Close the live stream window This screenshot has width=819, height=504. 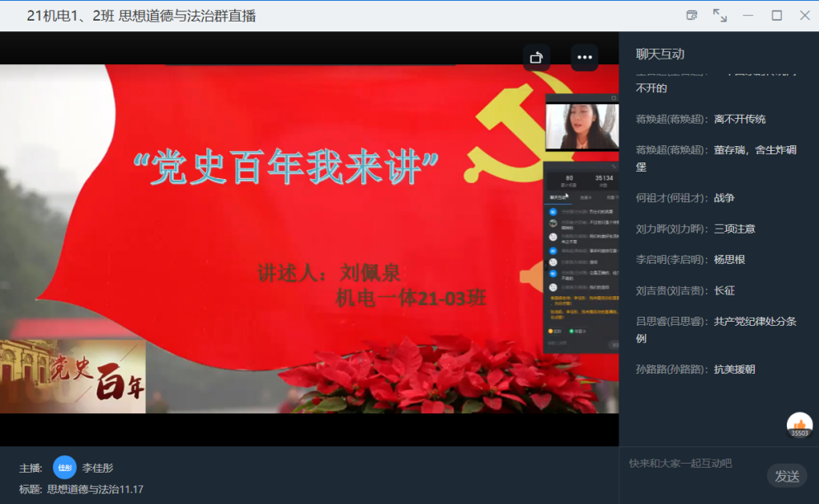805,15
